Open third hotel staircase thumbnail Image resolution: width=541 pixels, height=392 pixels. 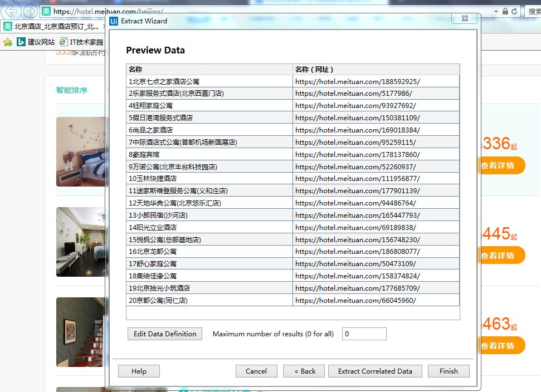[x=81, y=332]
